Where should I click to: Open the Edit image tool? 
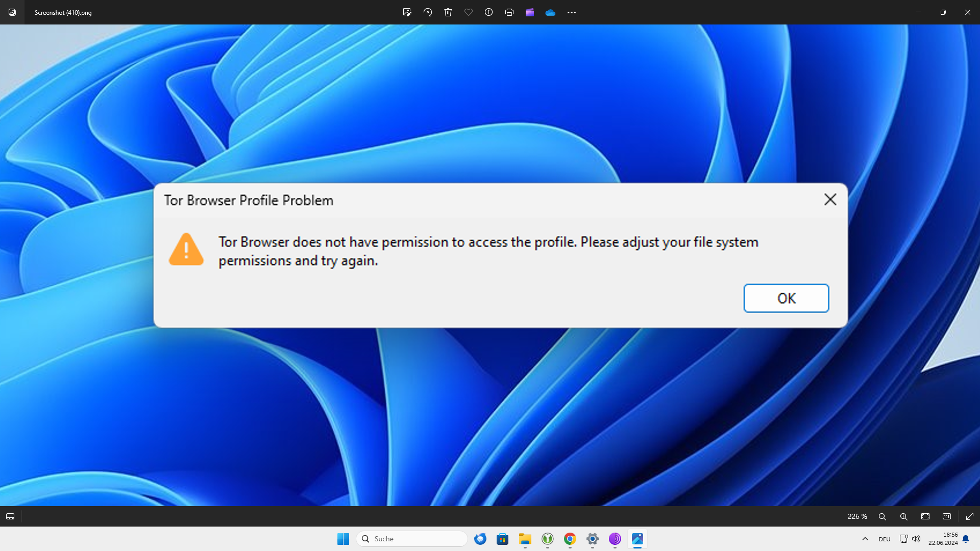point(407,12)
